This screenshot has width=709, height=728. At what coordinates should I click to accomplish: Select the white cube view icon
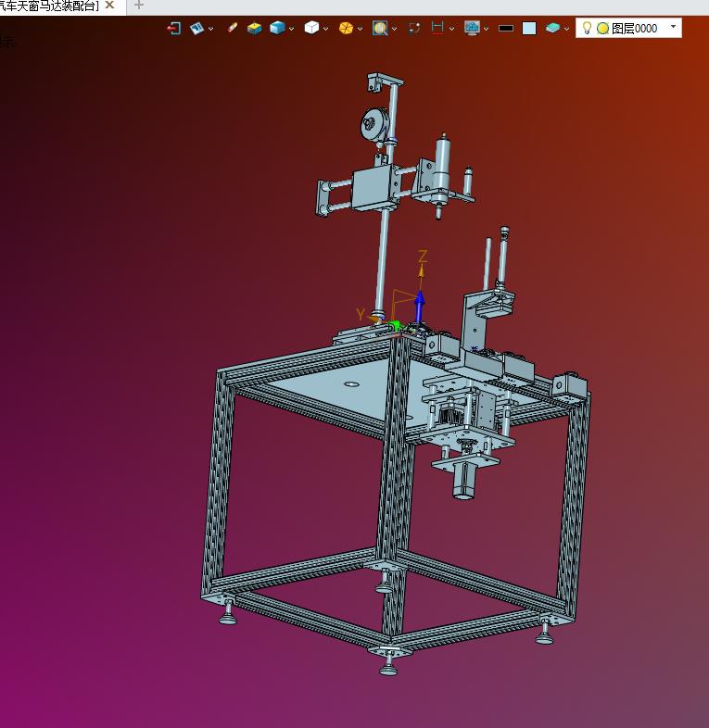311,28
